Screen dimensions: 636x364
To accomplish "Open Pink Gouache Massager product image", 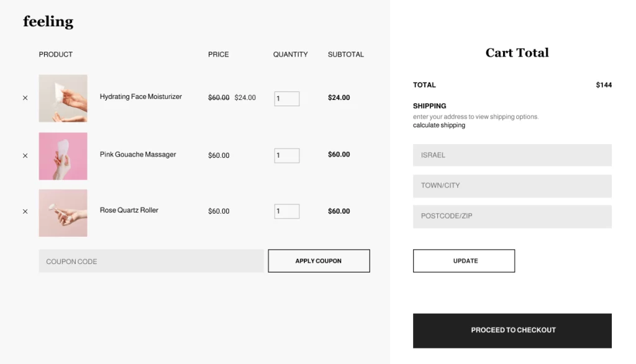I will (63, 156).
